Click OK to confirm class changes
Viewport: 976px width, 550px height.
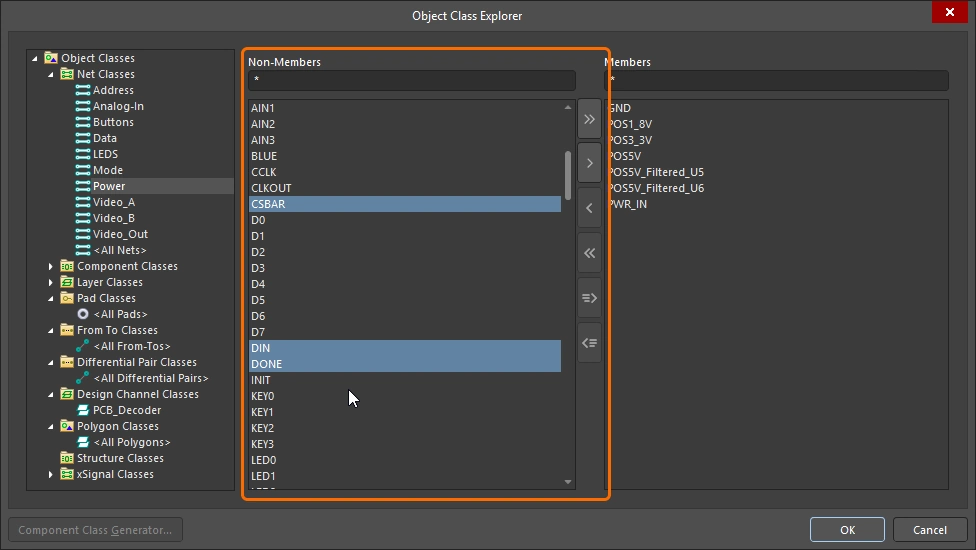pos(847,530)
